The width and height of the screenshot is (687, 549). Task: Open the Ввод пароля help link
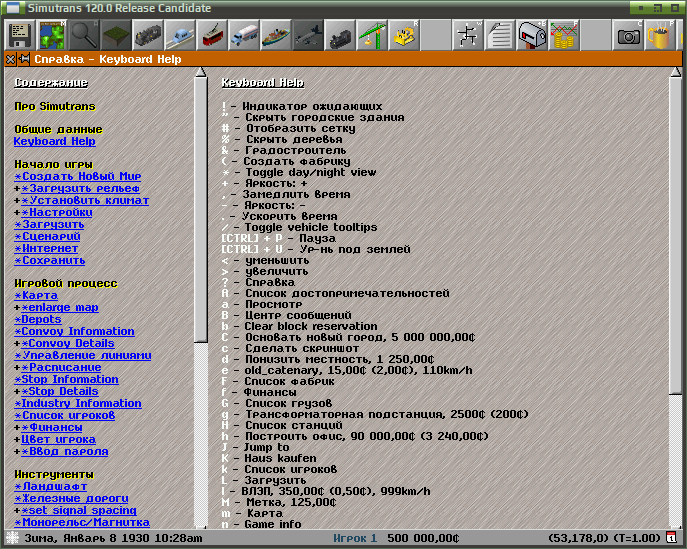click(65, 451)
